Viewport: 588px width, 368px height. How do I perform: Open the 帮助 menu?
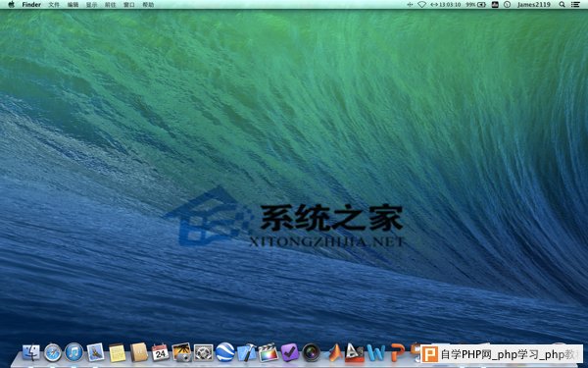148,5
